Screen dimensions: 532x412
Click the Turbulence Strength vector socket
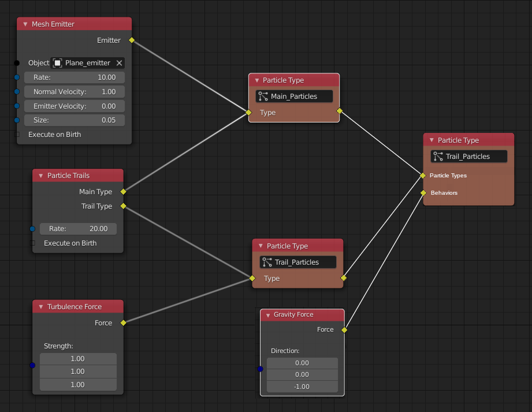[x=32, y=365]
